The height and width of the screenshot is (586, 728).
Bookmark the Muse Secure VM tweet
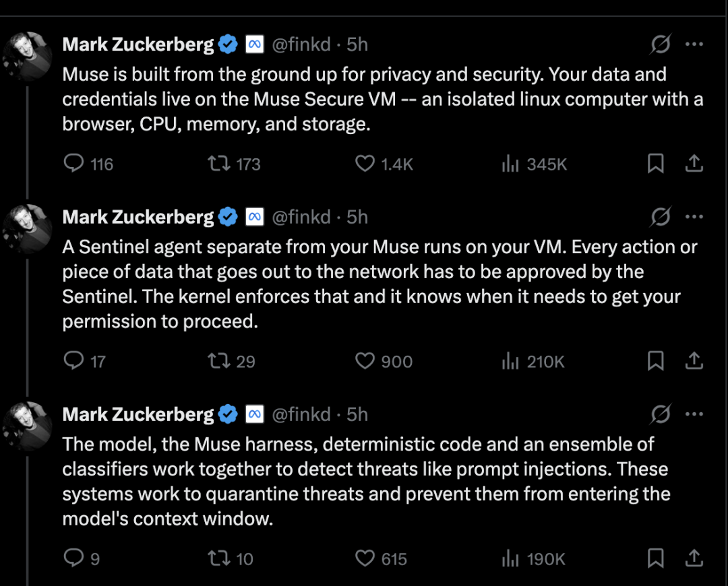click(656, 163)
